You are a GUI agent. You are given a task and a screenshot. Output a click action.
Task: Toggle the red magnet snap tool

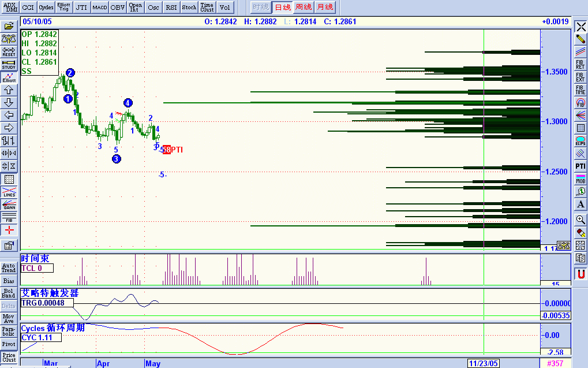coord(580,274)
